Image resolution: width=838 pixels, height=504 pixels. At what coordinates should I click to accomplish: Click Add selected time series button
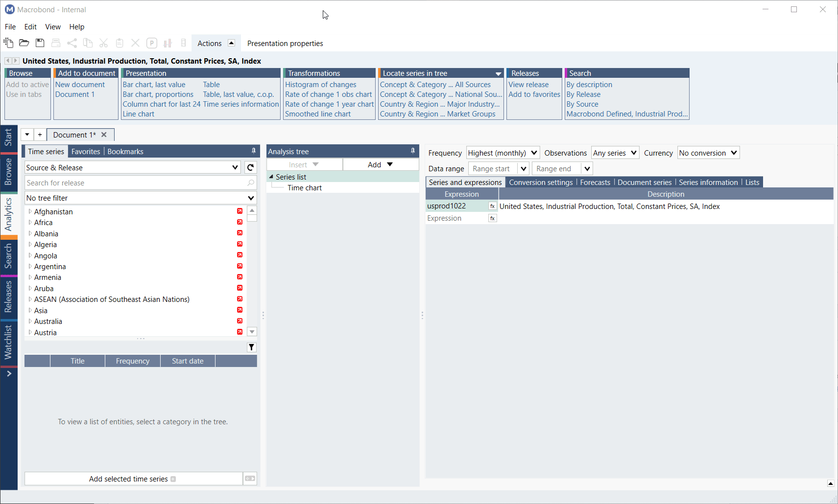pyautogui.click(x=133, y=479)
